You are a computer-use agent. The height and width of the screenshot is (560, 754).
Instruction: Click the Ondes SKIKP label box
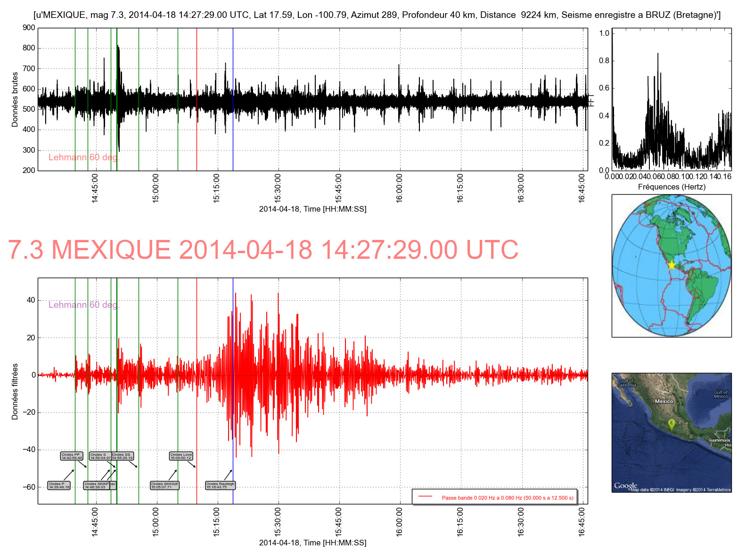point(96,486)
